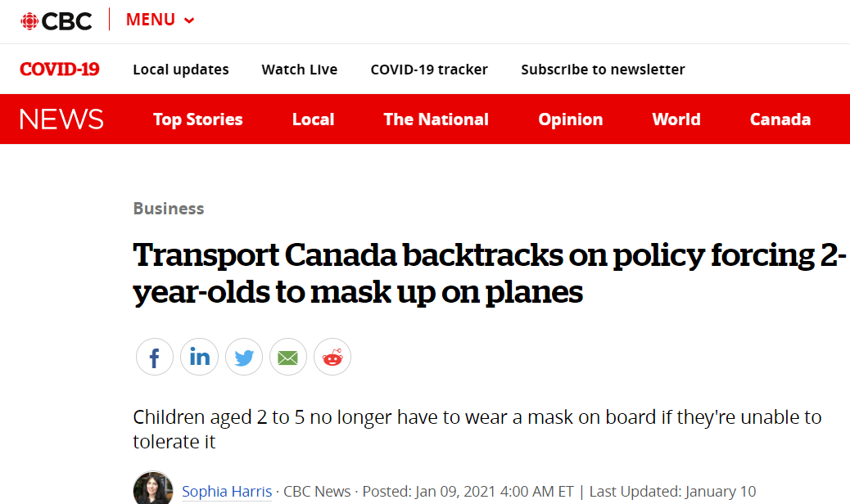This screenshot has height=504, width=850.
Task: Click Subscribe to newsletter
Action: pos(603,70)
